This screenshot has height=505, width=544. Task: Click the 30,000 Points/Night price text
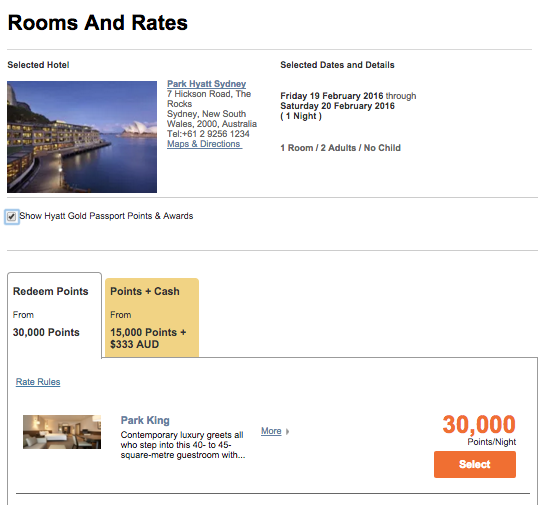pyautogui.click(x=479, y=429)
